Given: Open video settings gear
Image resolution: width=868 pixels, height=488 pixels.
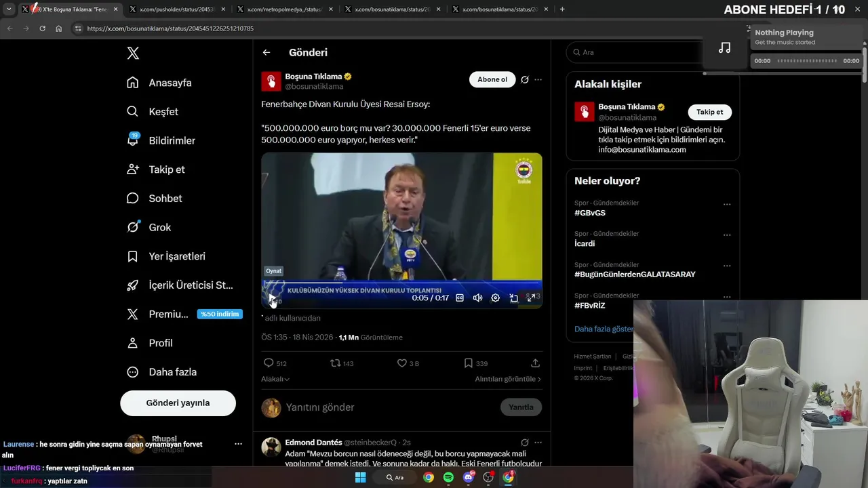Looking at the screenshot, I should [x=496, y=298].
